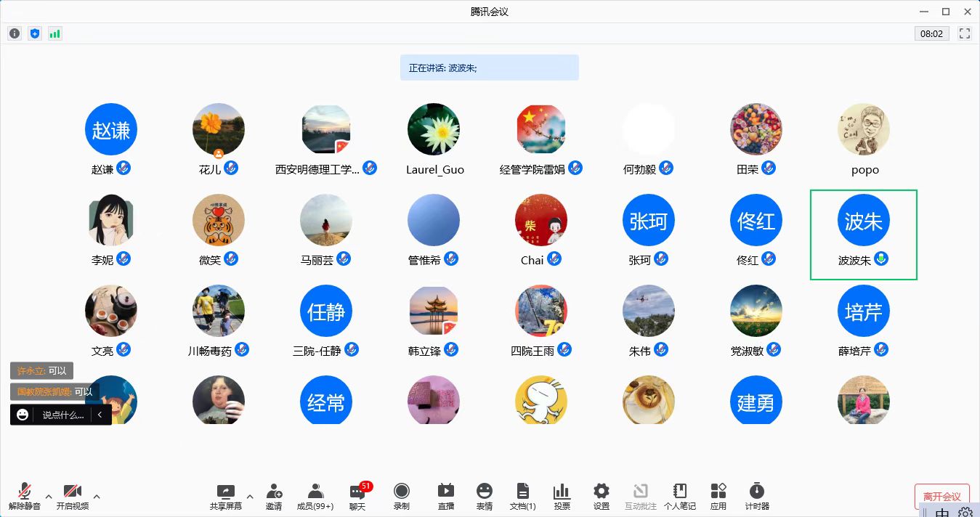Open the 设置 settings menu

click(601, 497)
